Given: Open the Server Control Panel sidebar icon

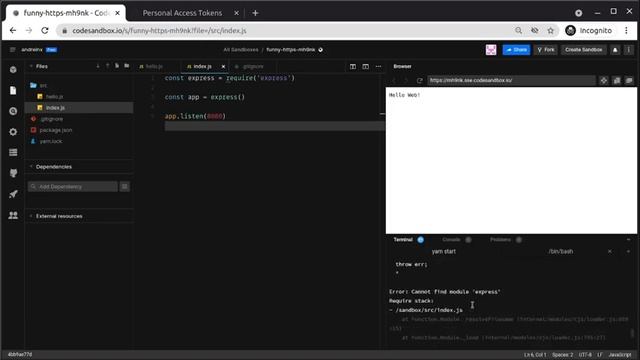Looking at the screenshot, I should pyautogui.click(x=13, y=152).
